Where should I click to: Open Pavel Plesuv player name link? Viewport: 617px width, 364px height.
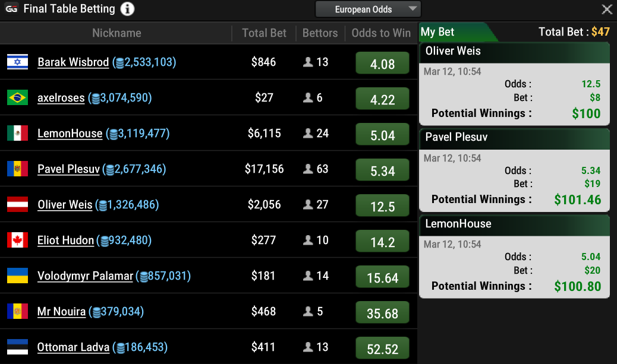68,169
